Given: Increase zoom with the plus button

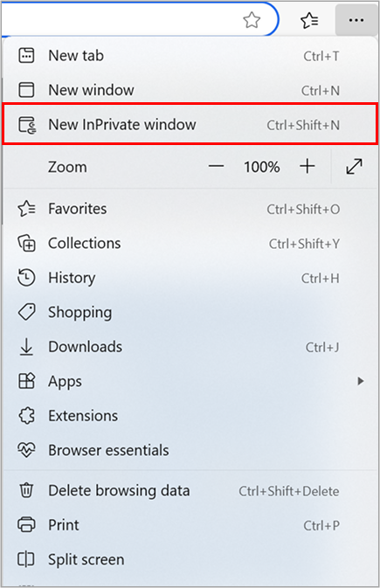Looking at the screenshot, I should tap(307, 166).
